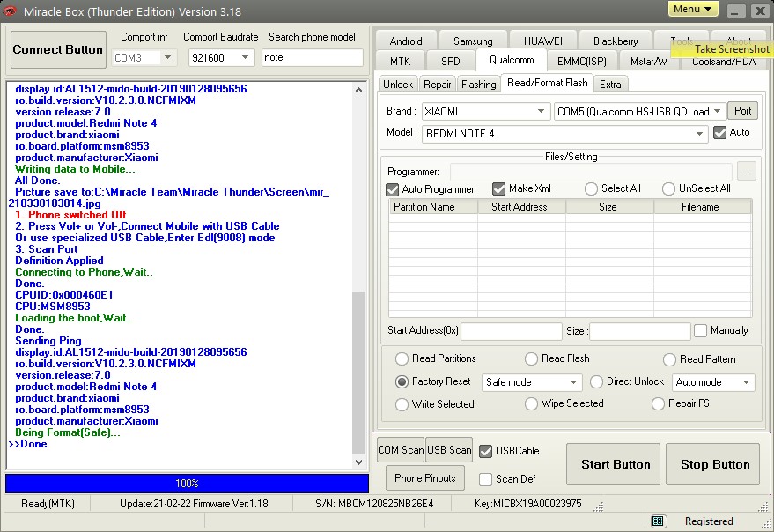774x532 pixels.
Task: Select the Read Partitions radio button
Action: [x=402, y=358]
